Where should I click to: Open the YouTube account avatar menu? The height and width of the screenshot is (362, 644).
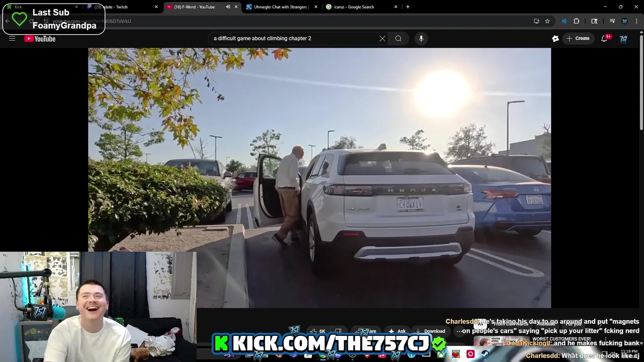(x=624, y=38)
